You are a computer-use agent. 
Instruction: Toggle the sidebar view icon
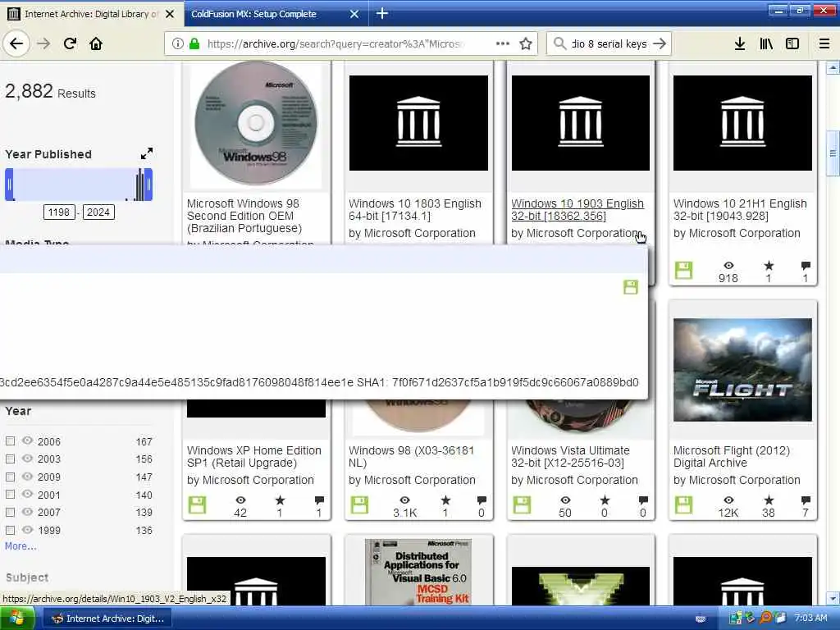point(792,43)
